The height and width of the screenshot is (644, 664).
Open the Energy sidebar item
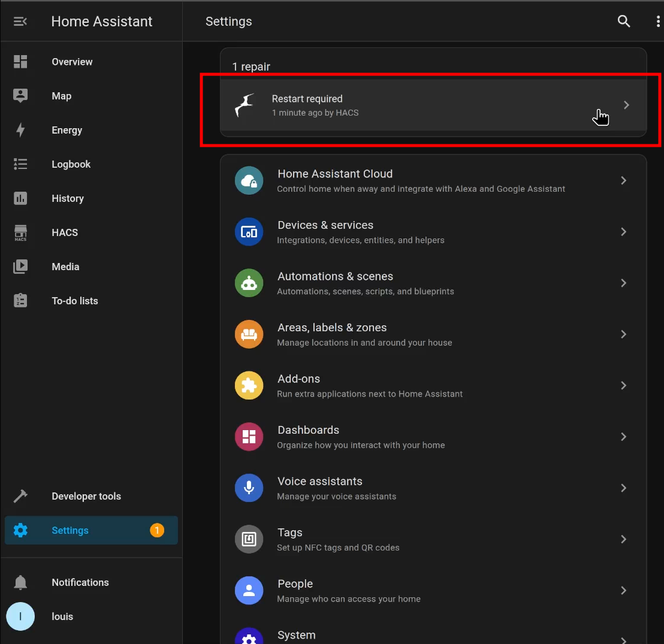[91, 130]
